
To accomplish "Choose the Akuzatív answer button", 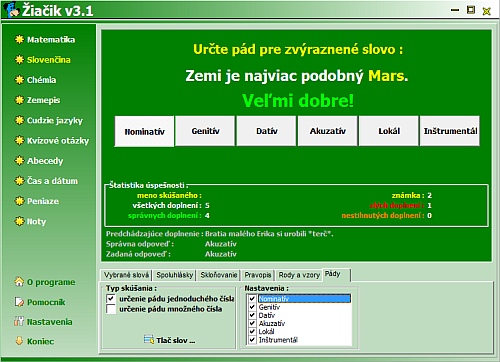I will click(x=328, y=131).
